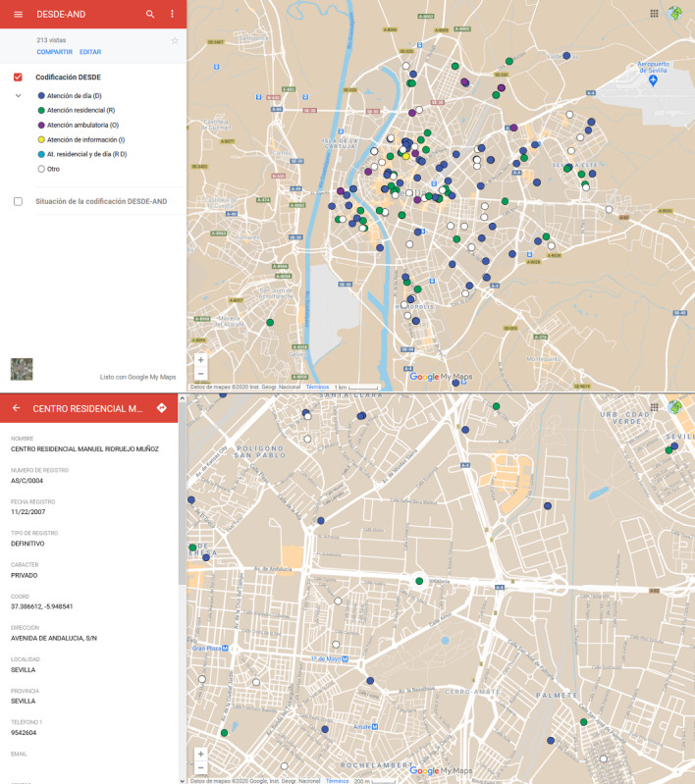
Task: Zoom in on the upper map
Action: tap(200, 360)
